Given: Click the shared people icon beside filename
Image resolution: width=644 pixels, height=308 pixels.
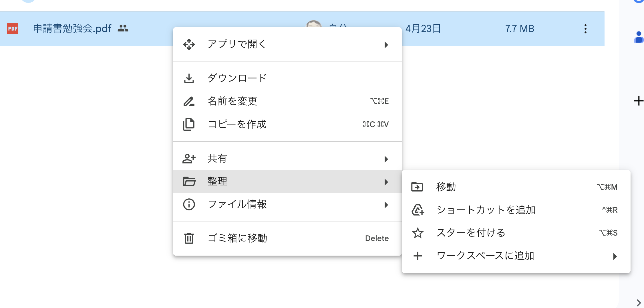Looking at the screenshot, I should pyautogui.click(x=123, y=28).
